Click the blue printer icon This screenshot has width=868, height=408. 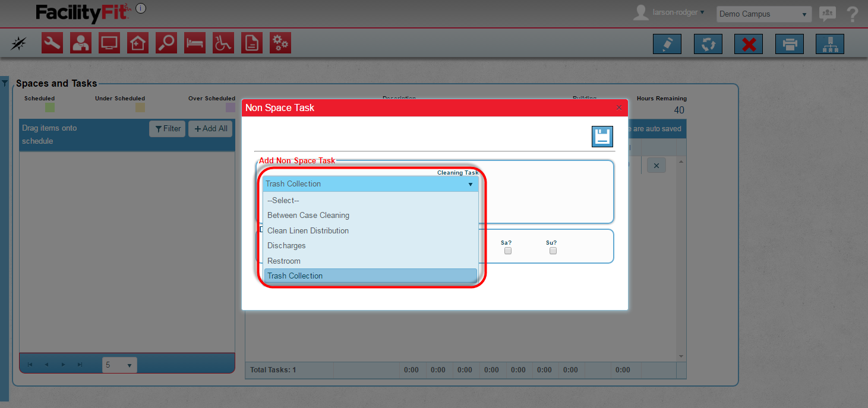(x=790, y=45)
